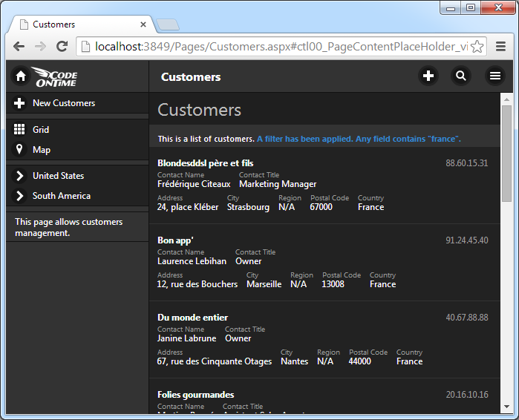
Task: Switch to Grid view
Action: [41, 130]
